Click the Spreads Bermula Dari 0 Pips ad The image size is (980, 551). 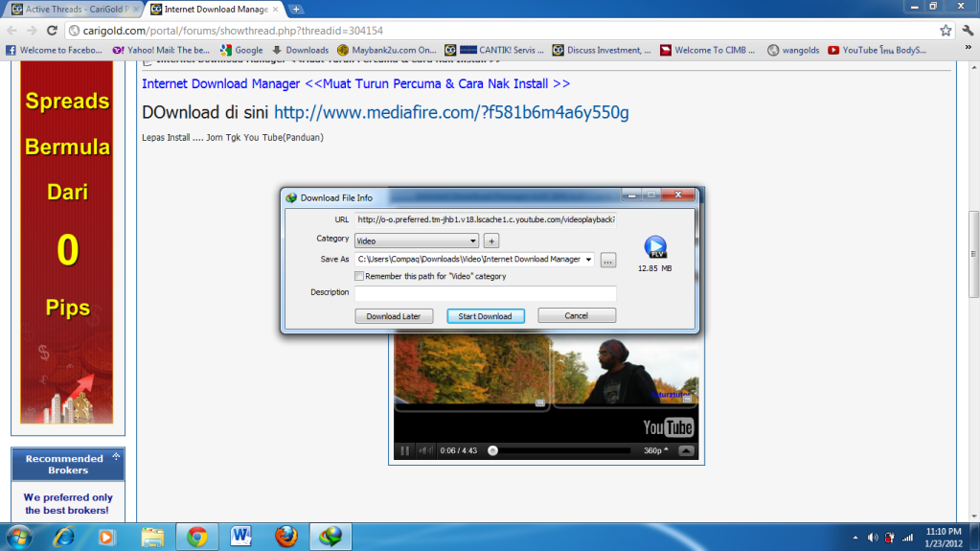pyautogui.click(x=67, y=242)
